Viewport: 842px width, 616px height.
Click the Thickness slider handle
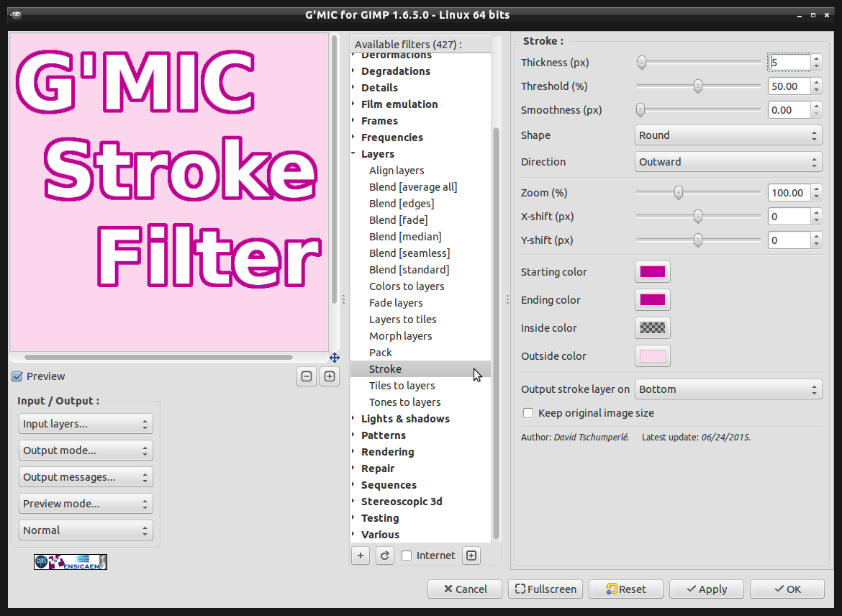point(642,63)
